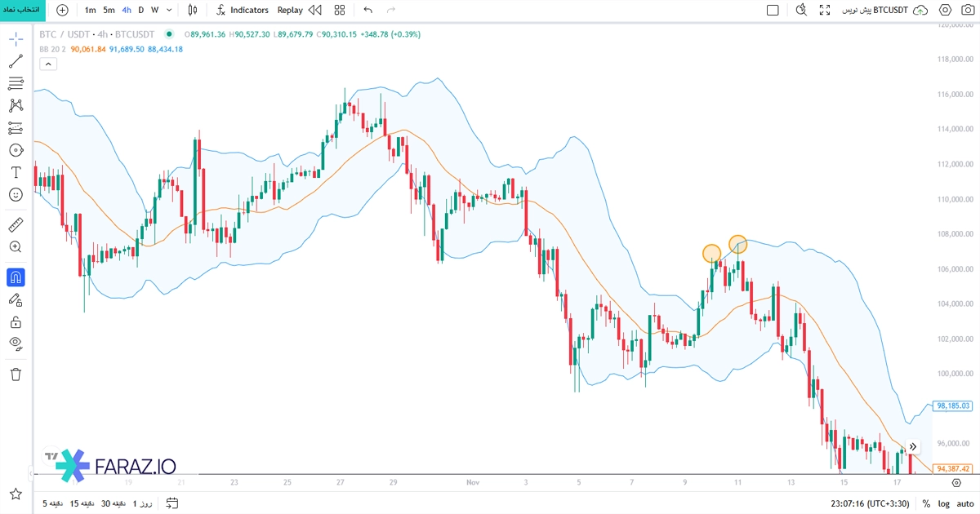Screen dimensions: 980x514
Task: Hide all drawings with eye icon
Action: click(16, 343)
